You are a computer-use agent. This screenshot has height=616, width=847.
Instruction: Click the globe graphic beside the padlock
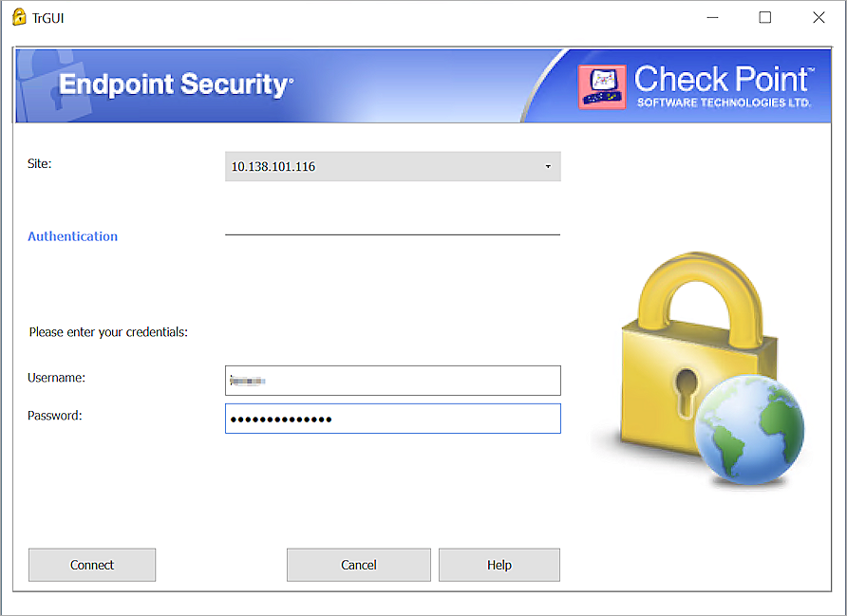(749, 432)
